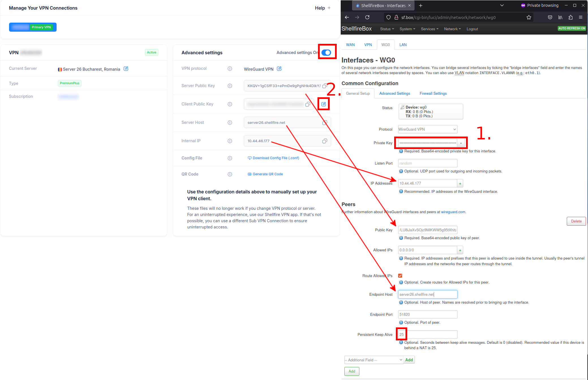The height and width of the screenshot is (380, 588).
Task: Click the Download Config File button
Action: coord(273,158)
